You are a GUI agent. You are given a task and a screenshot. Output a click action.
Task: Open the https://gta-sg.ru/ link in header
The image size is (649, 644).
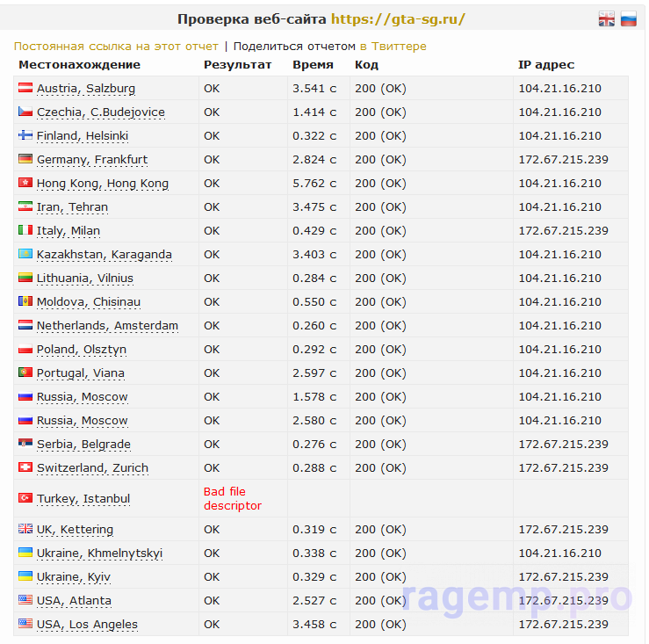point(398,19)
